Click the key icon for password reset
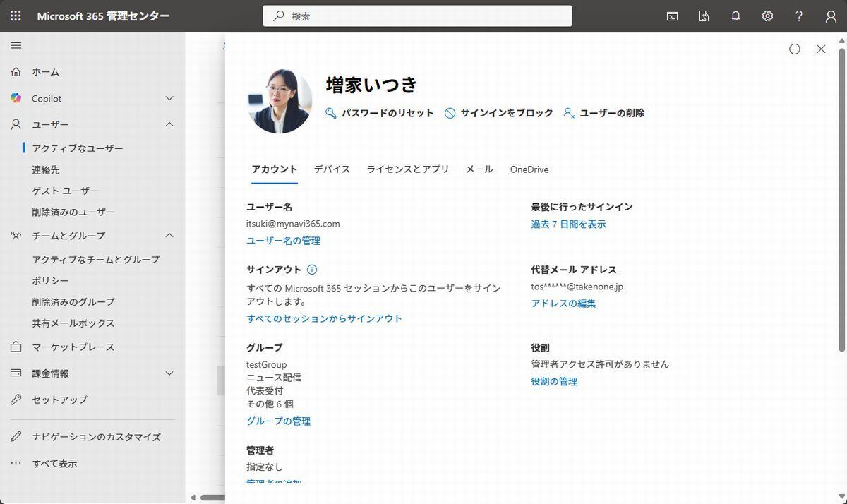 (330, 113)
